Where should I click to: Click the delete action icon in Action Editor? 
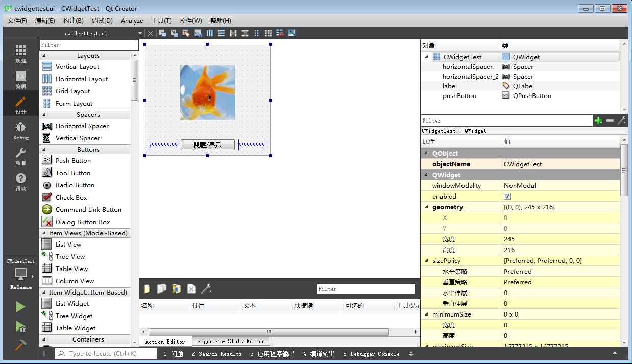pos(191,289)
